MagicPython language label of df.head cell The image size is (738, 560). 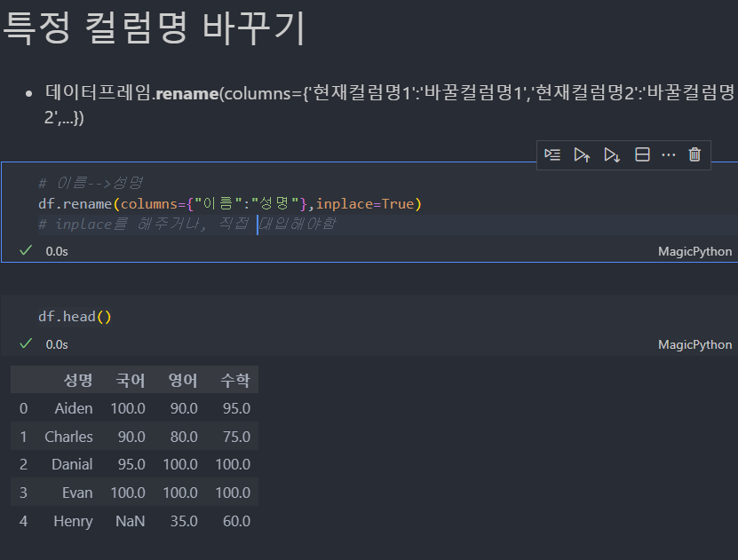coord(694,344)
